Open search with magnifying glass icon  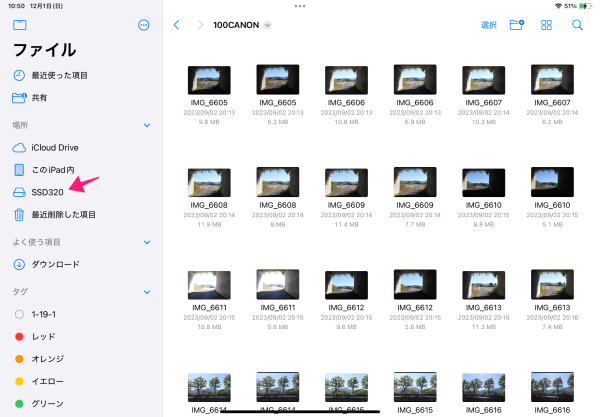[x=577, y=24]
